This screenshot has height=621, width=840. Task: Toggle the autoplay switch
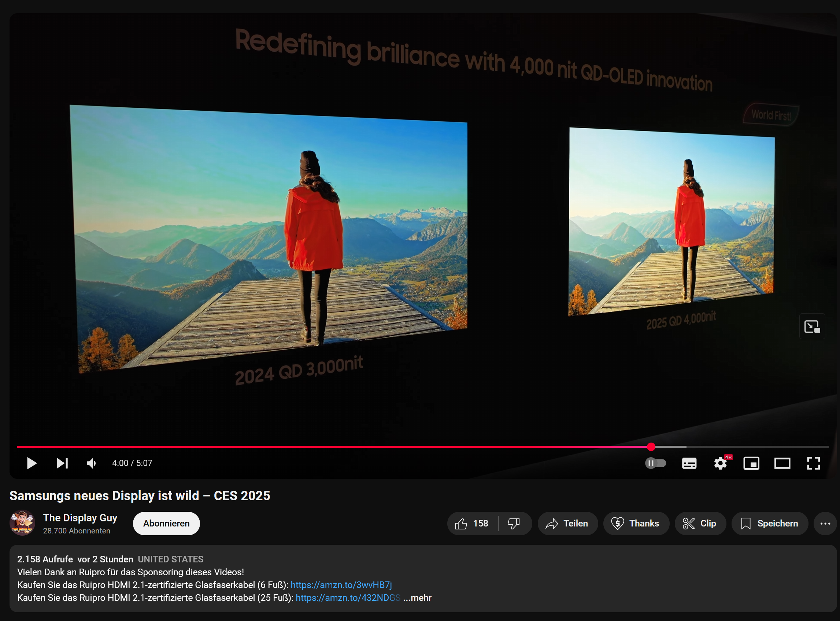[655, 463]
